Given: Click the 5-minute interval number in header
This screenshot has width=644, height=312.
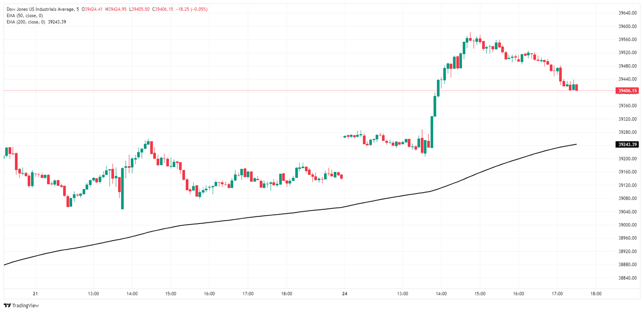Looking at the screenshot, I should pos(78,9).
